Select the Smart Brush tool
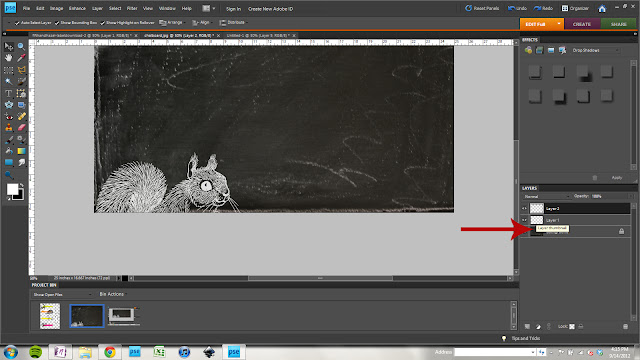 pyautogui.click(x=21, y=140)
